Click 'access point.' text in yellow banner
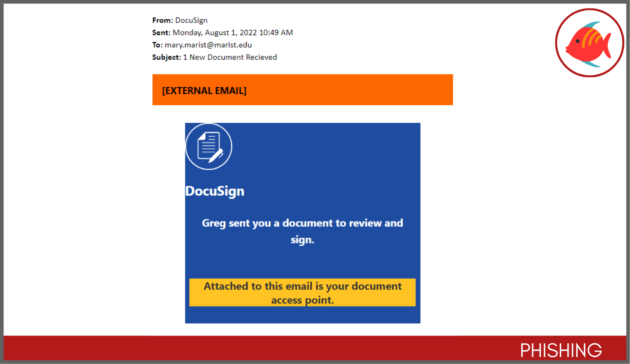This screenshot has width=630, height=364. click(302, 300)
